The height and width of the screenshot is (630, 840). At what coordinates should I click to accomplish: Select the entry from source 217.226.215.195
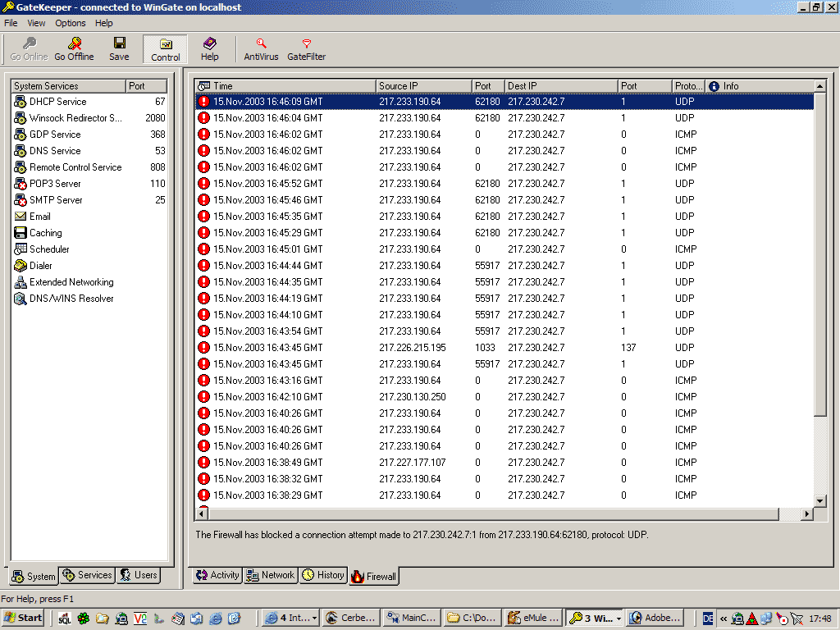tap(504, 348)
